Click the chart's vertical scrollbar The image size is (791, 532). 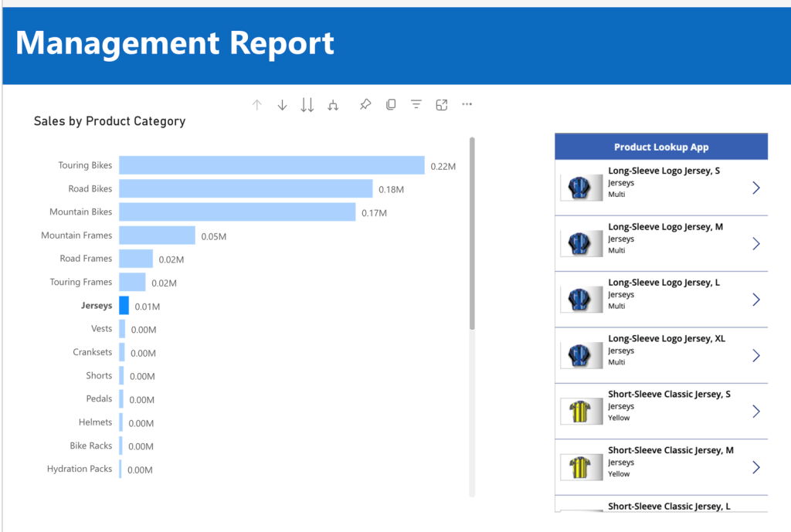click(x=471, y=232)
